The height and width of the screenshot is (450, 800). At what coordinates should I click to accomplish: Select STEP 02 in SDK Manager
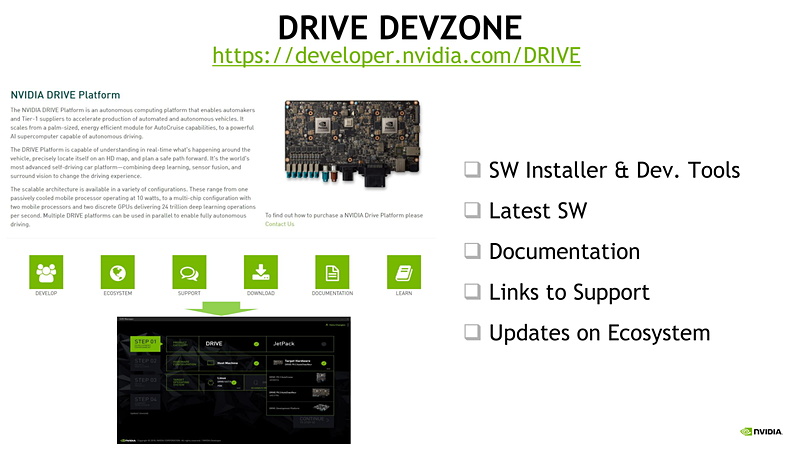coord(145,363)
